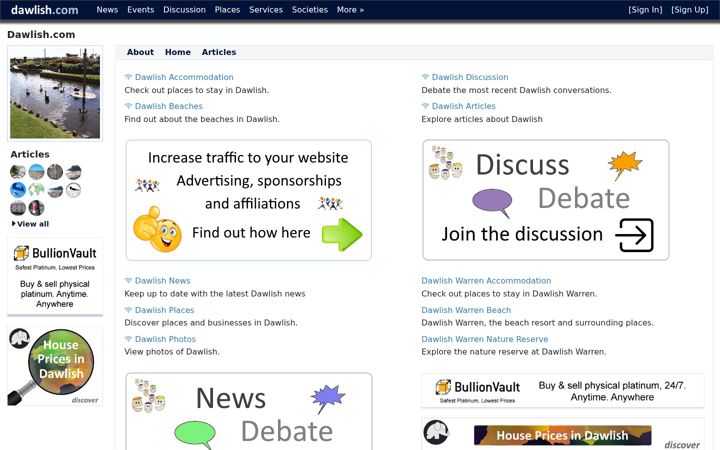This screenshot has width=720, height=450.
Task: Click the wide House Prices in Dawlish banner
Action: [x=562, y=435]
